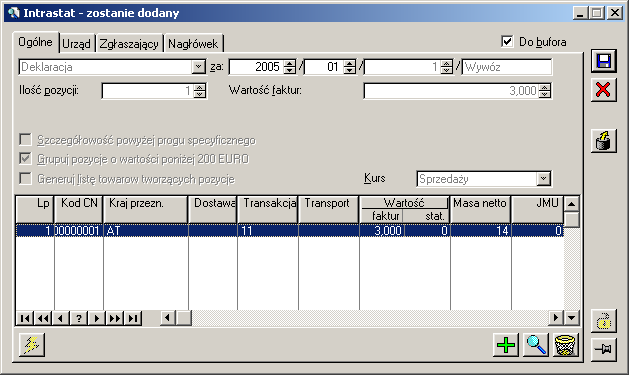
Task: Open the Deklaracja dropdown
Action: pyautogui.click(x=198, y=67)
